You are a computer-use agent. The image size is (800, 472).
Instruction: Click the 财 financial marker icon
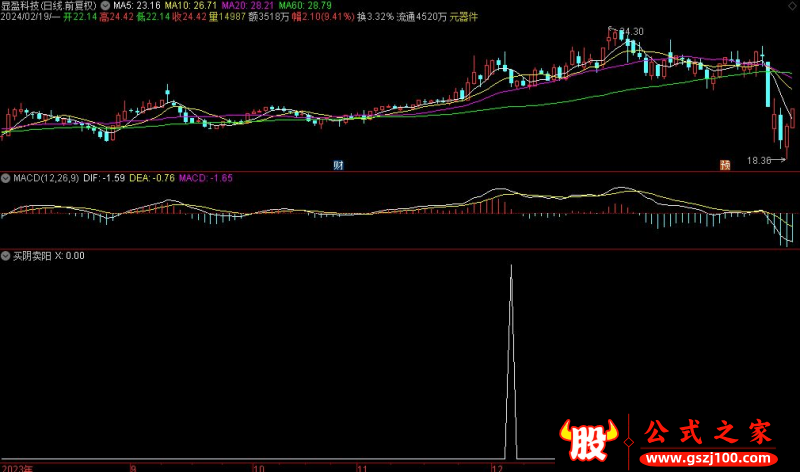click(339, 164)
